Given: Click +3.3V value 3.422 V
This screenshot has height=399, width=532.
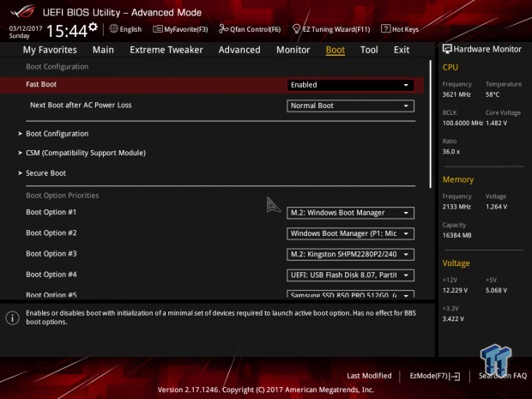Looking at the screenshot, I should click(x=453, y=319).
